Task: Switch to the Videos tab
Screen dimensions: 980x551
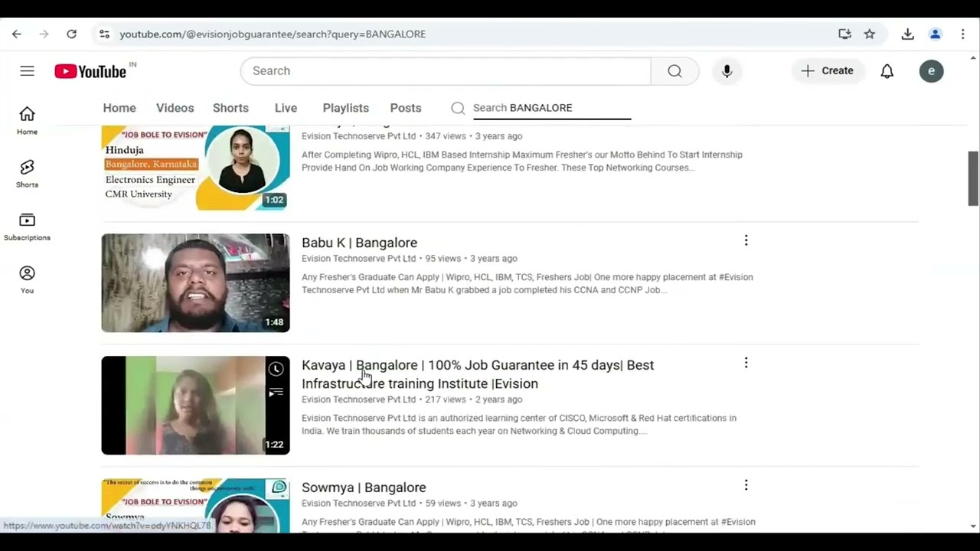Action: point(175,108)
